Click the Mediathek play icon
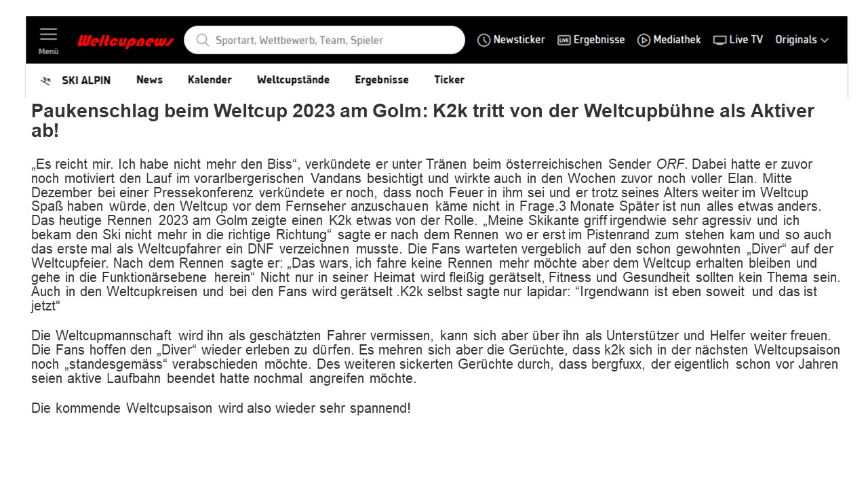Viewport: 868px width, 488px height. 644,40
